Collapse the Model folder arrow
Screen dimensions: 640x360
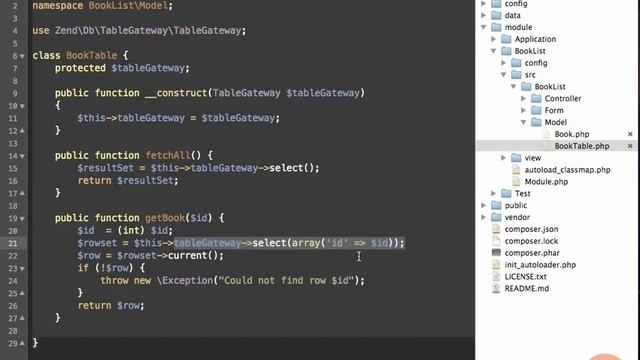(x=524, y=122)
